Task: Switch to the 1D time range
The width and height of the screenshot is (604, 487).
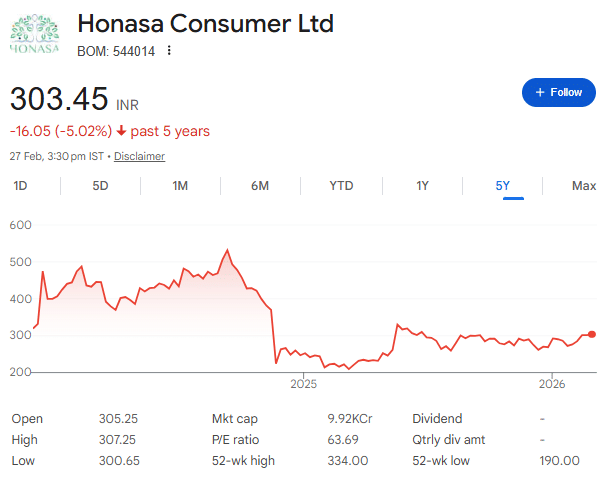Action: (20, 186)
